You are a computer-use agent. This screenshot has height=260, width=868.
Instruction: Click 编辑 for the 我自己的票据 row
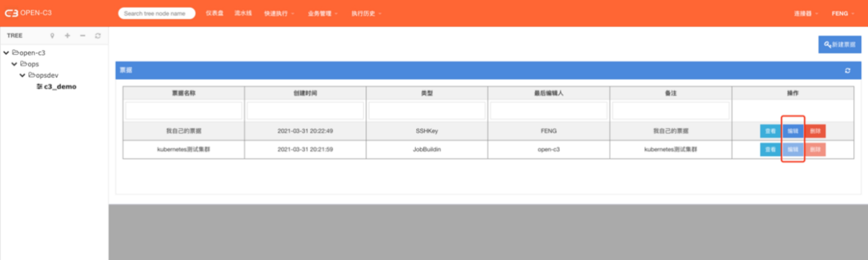click(x=793, y=131)
